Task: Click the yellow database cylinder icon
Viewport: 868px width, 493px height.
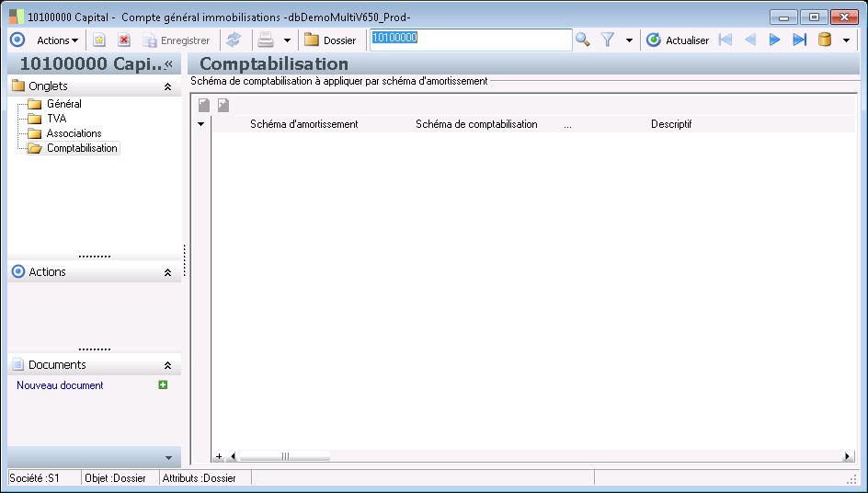Action: pyautogui.click(x=825, y=40)
